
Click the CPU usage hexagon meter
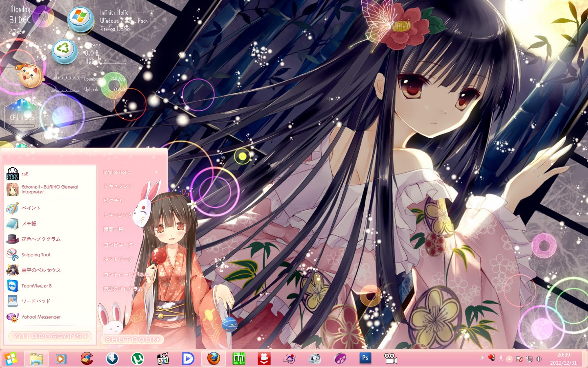tap(22, 118)
